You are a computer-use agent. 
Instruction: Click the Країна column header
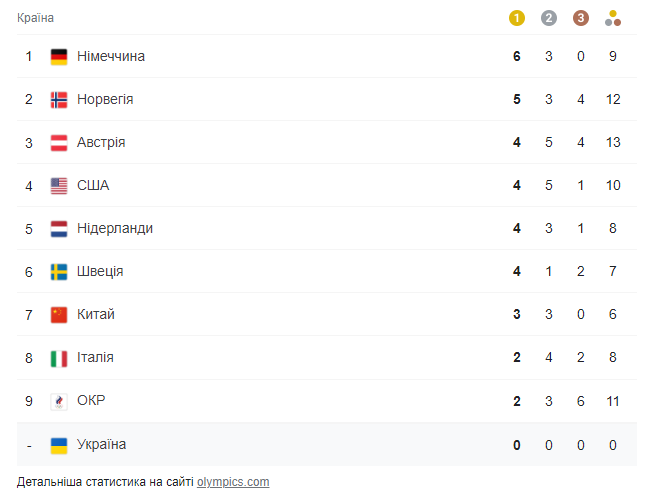point(36,18)
